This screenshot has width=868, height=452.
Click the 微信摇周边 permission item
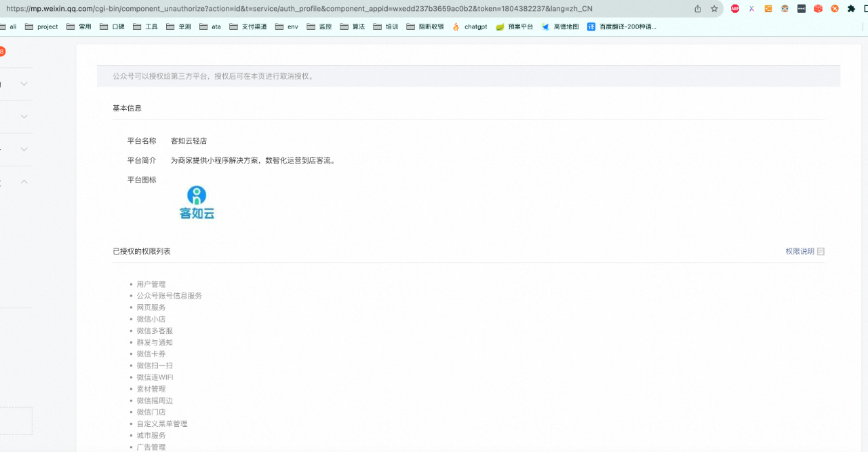(x=155, y=400)
